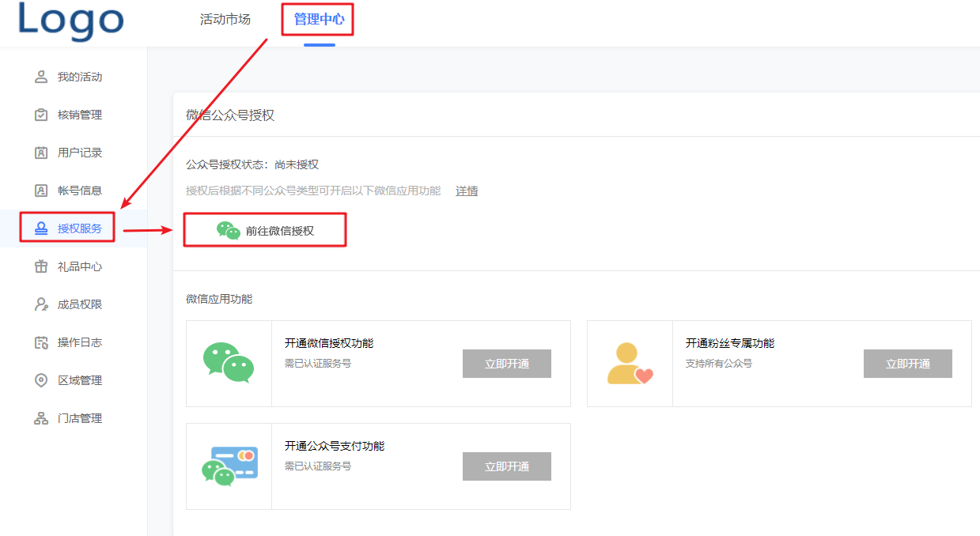Click the person icon beside 我的活动
Image resolution: width=980 pixels, height=536 pixels.
click(41, 77)
